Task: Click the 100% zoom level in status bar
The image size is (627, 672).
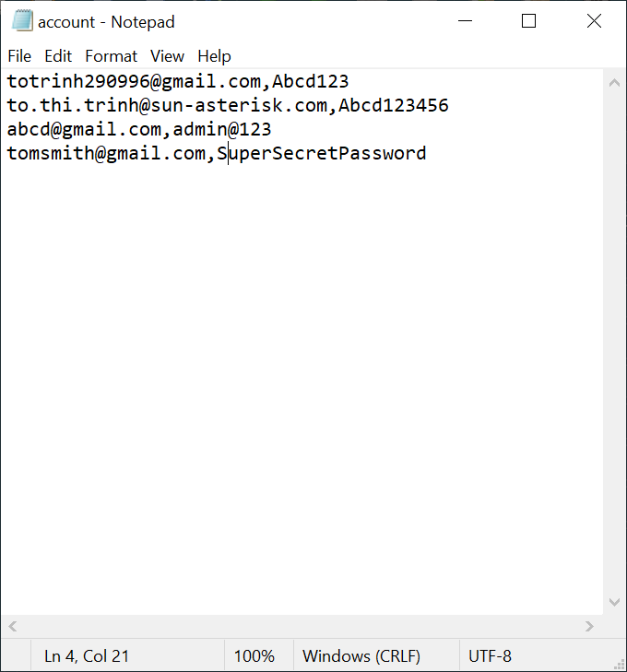Action: click(254, 656)
